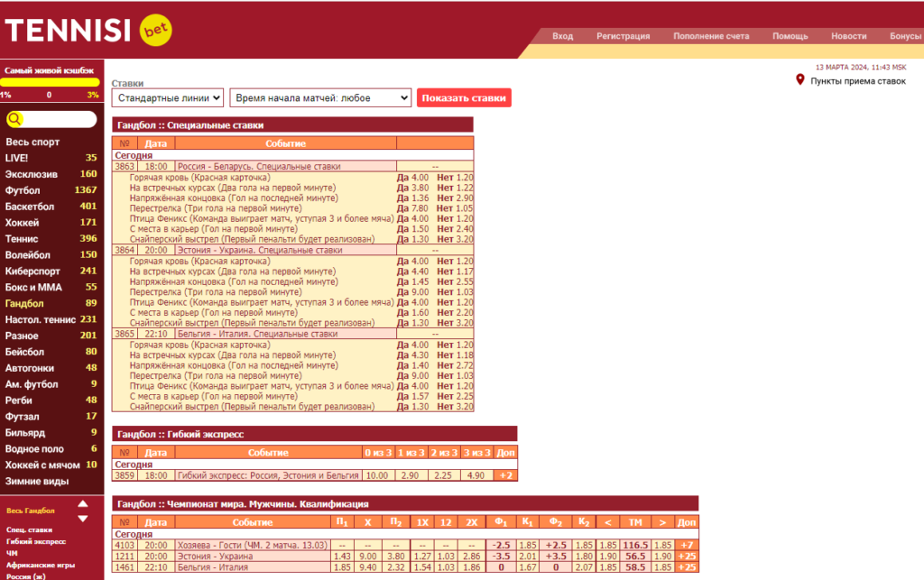
Task: Click Гибкий экспресс: Россия, Эстония и Бельгия event
Action: [x=268, y=475]
